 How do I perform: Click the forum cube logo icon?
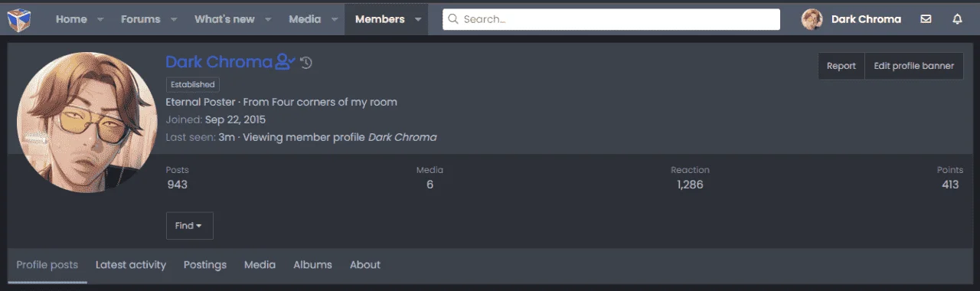tap(19, 19)
